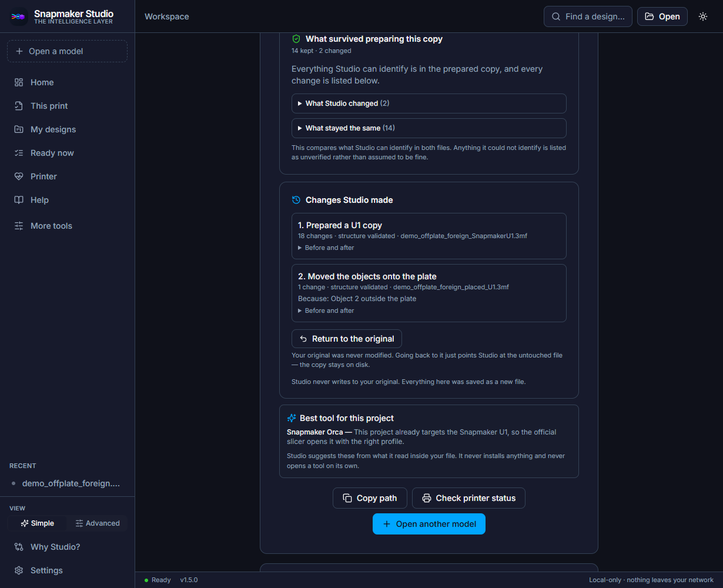Image resolution: width=723 pixels, height=588 pixels.
Task: Click the Copy path button
Action: point(370,498)
